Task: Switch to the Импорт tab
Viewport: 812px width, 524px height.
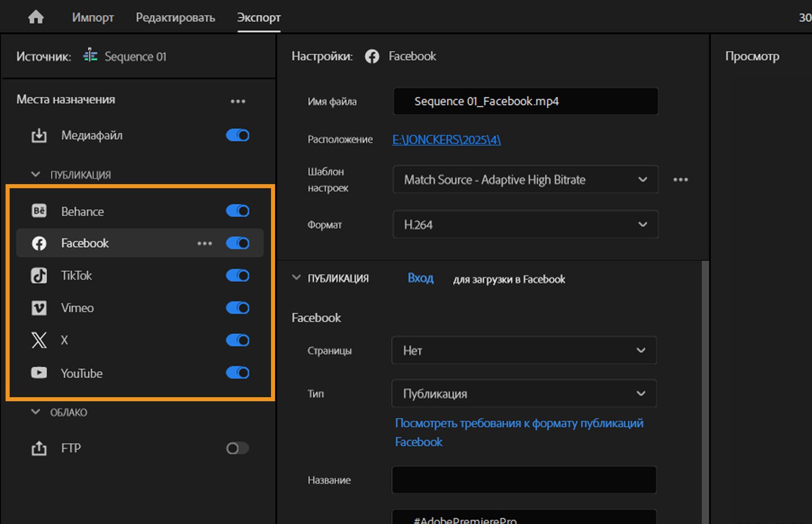Action: [x=93, y=17]
